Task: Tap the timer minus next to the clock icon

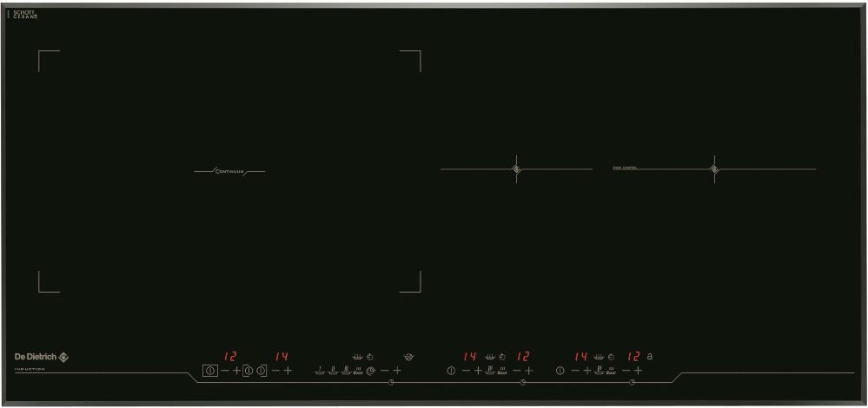Action: [x=384, y=371]
